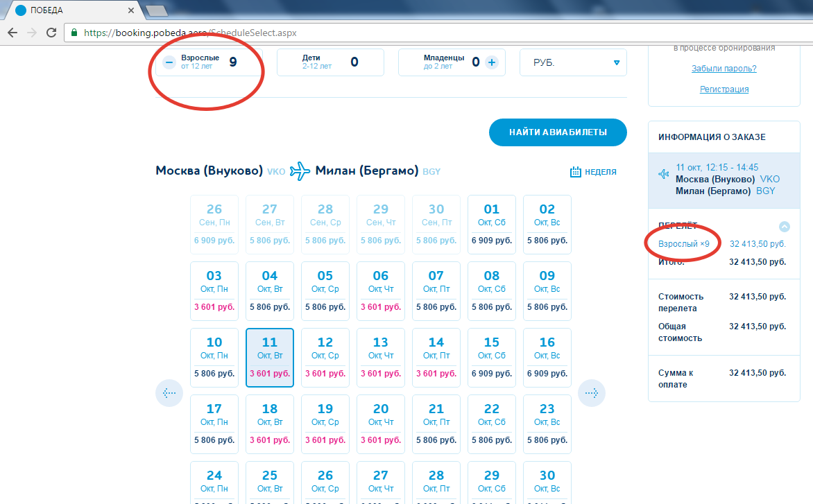This screenshot has width=813, height=504.
Task: Click the airplane icon in order info
Action: [663, 173]
